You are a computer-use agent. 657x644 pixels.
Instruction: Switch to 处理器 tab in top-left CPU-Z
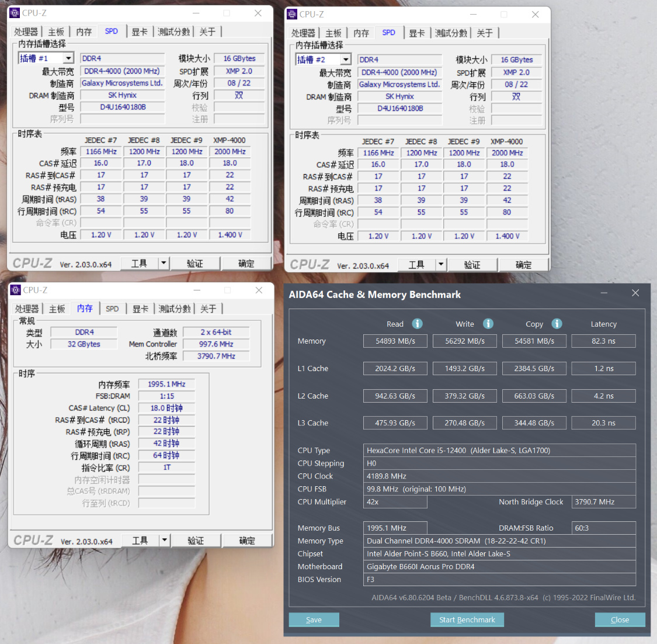(26, 32)
